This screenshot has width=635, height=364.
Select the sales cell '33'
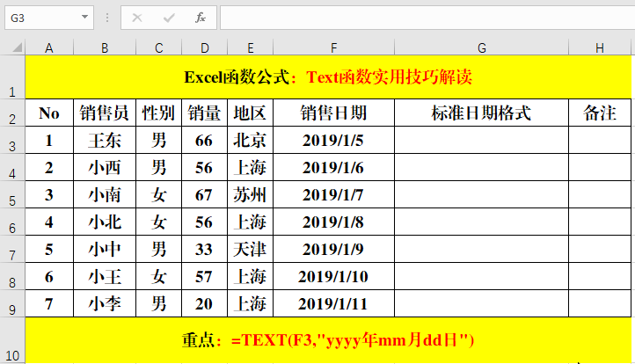click(x=205, y=249)
